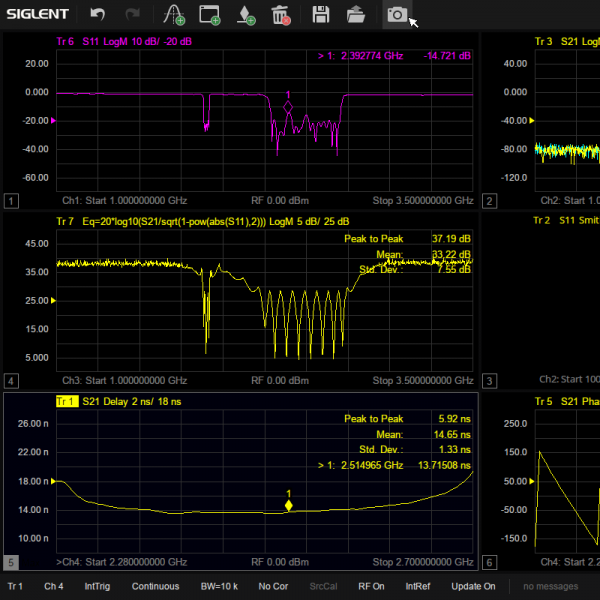Toggle Update On in status bar
600x600 pixels.
pyautogui.click(x=473, y=587)
